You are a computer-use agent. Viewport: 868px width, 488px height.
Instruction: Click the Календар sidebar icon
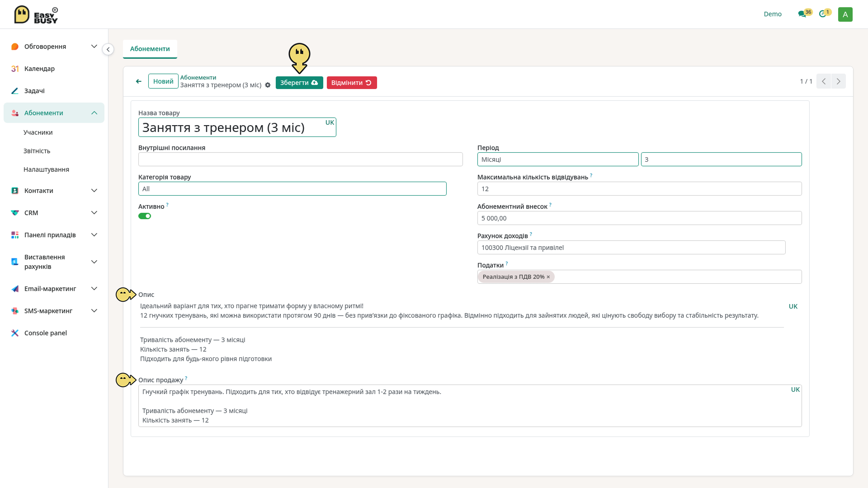tap(15, 69)
